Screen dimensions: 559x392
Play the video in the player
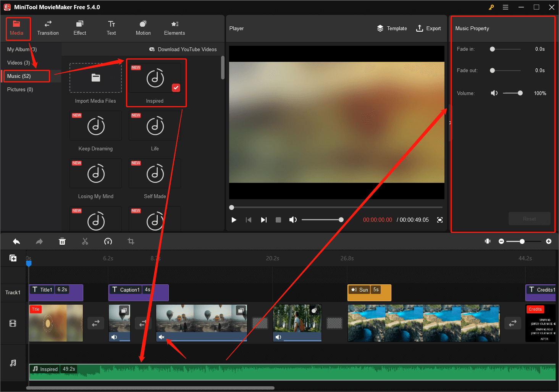(234, 220)
